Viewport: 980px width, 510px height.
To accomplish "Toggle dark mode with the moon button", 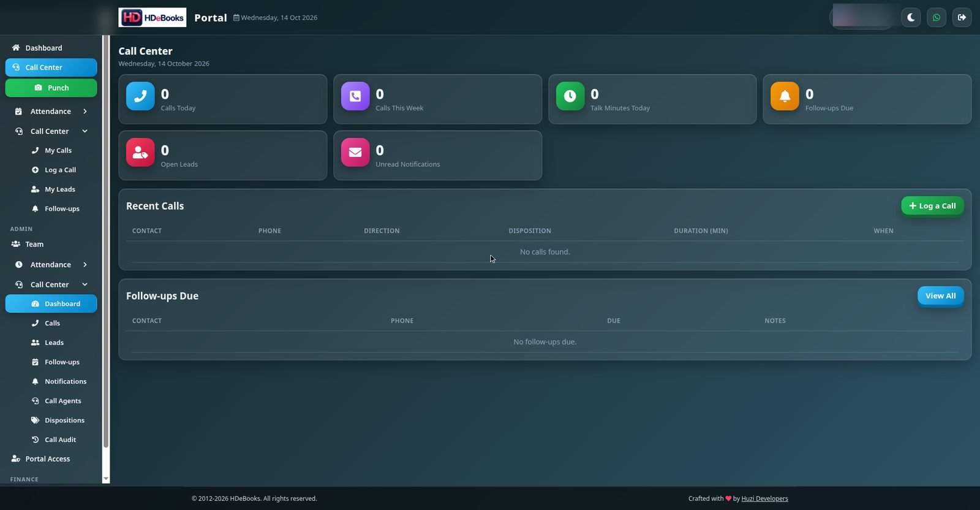I will coord(911,17).
